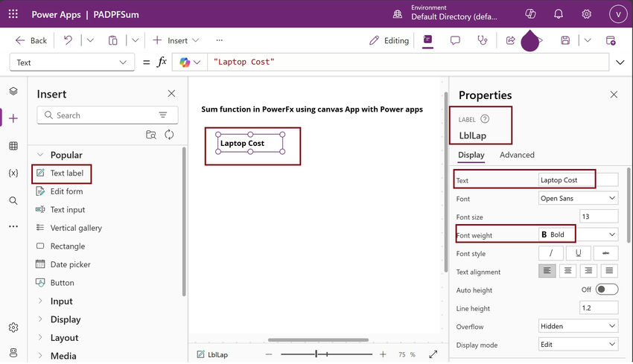Open more sidebar options ellipsis

[13, 226]
